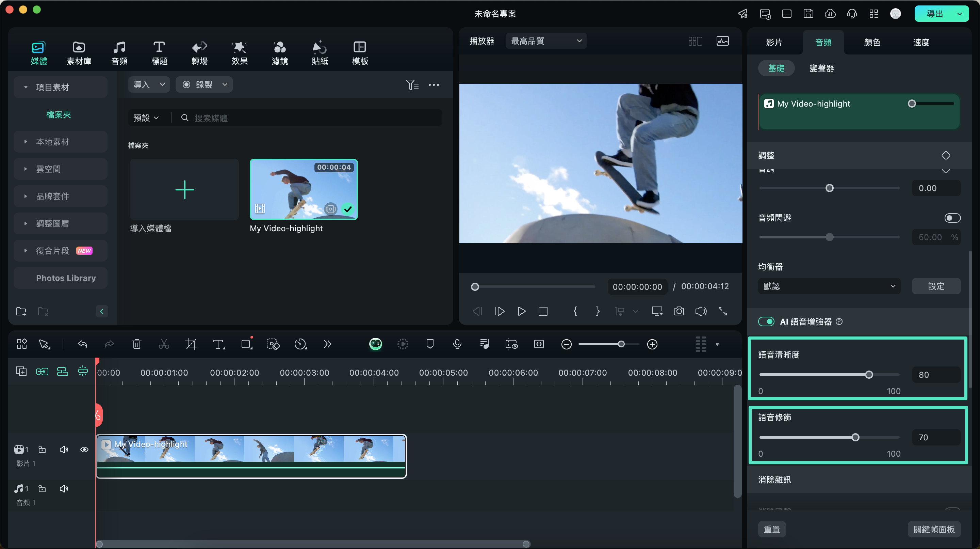This screenshot has width=980, height=549.
Task: Open the Speed tool icon
Action: [x=300, y=344]
